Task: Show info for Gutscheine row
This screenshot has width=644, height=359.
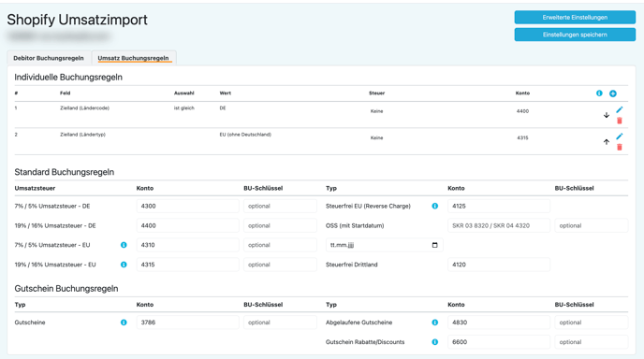Action: [x=124, y=323]
